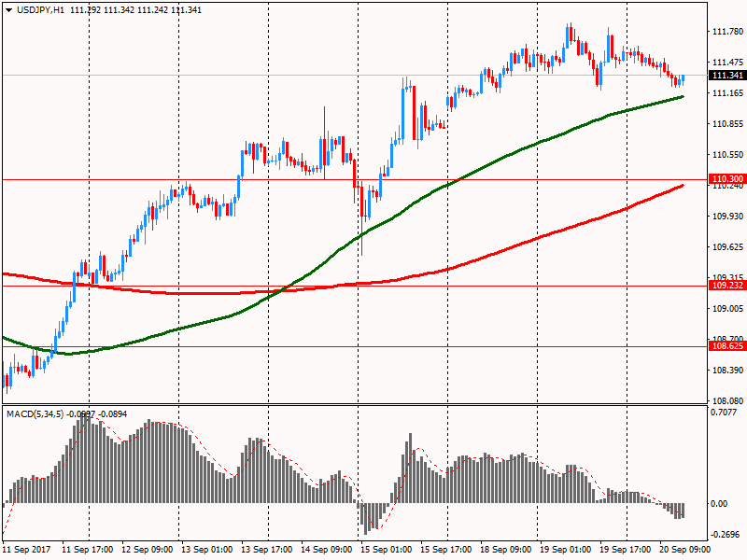Select the 110.300 horizontal level label

[x=727, y=179]
